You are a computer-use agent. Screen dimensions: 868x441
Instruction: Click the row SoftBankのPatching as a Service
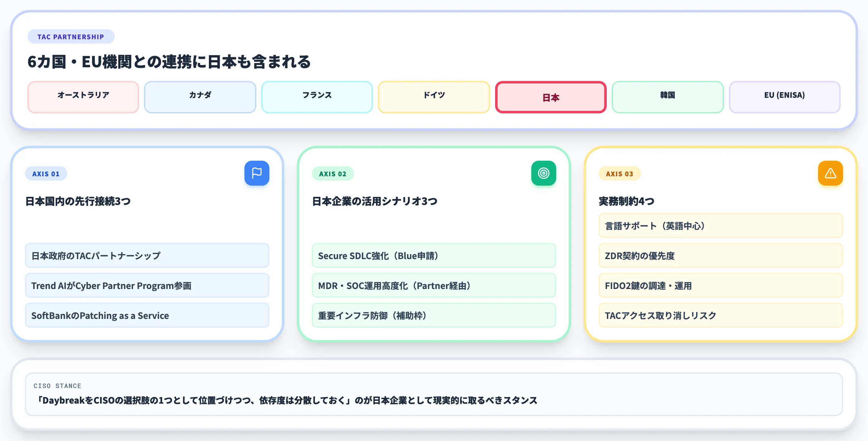[147, 315]
